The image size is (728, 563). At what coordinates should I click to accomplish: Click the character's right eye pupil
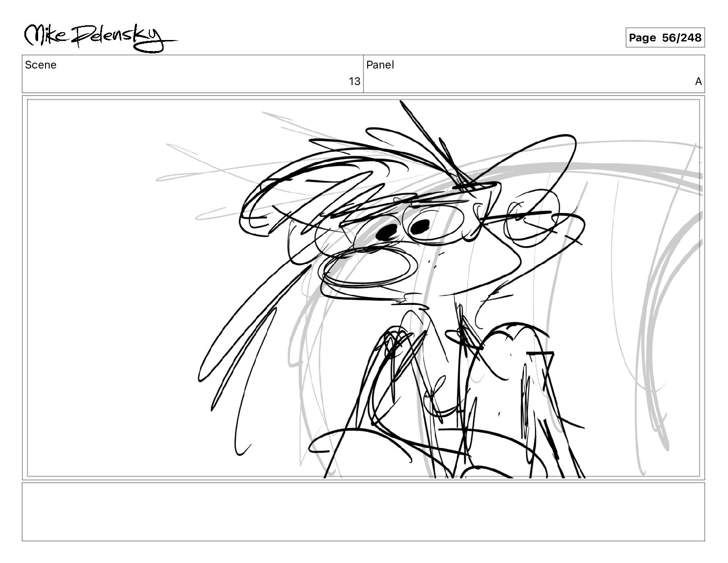420,226
